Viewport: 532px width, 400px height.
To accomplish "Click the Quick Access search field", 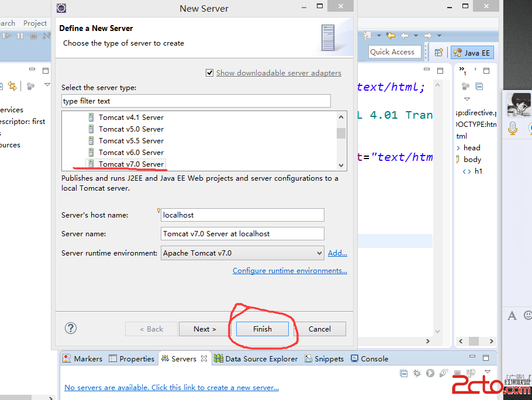I will (395, 52).
